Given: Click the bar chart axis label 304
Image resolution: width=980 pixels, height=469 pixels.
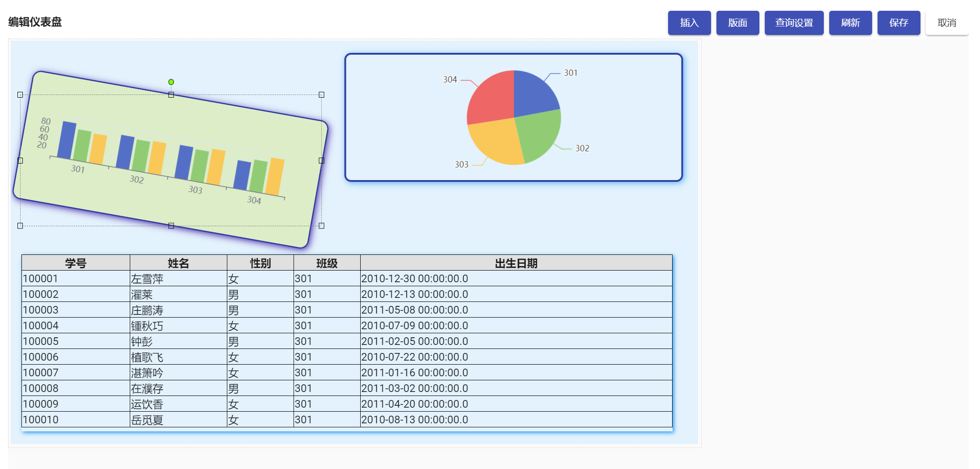Looking at the screenshot, I should tap(254, 200).
